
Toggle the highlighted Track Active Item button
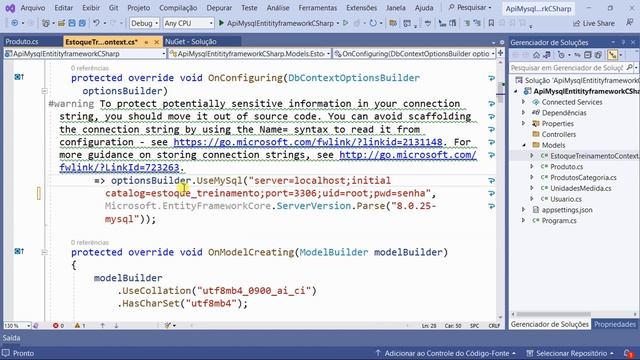pos(612,55)
